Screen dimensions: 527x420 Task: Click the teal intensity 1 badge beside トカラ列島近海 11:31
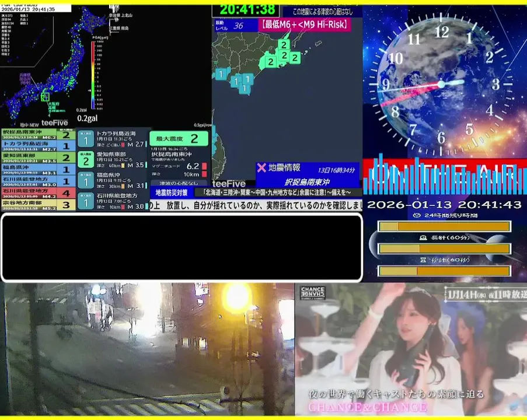(x=86, y=139)
